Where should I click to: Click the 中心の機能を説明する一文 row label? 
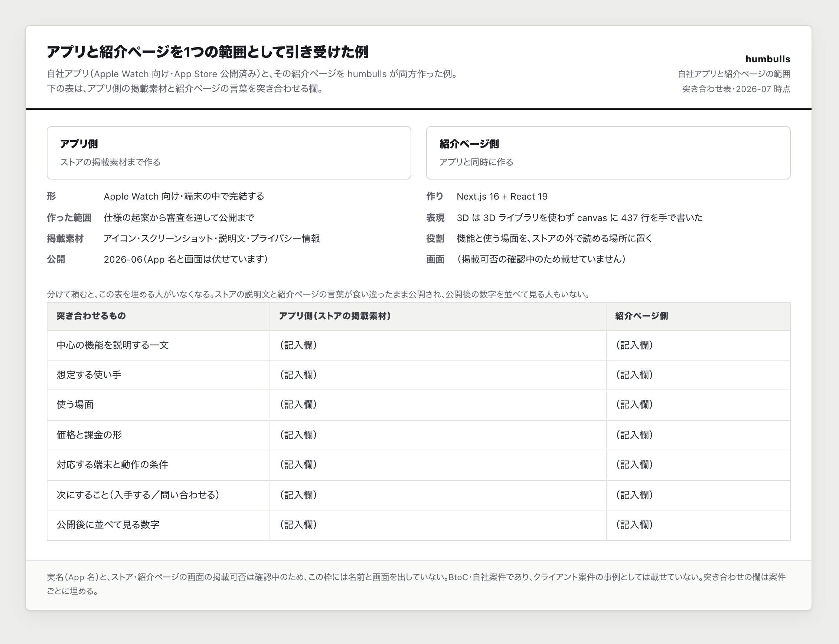click(x=112, y=345)
